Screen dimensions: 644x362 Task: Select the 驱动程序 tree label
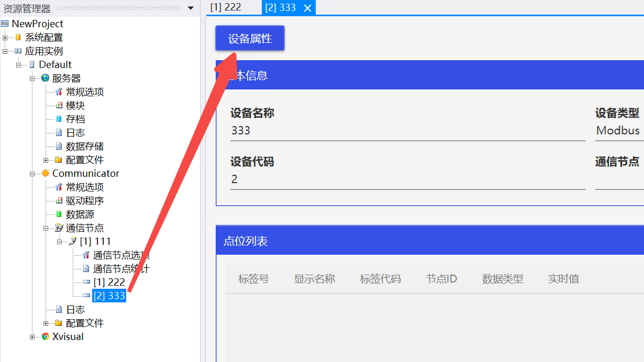[85, 200]
